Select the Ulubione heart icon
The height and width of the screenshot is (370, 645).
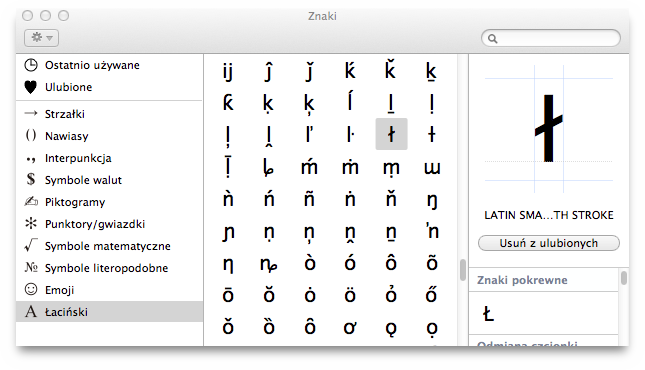tap(31, 87)
